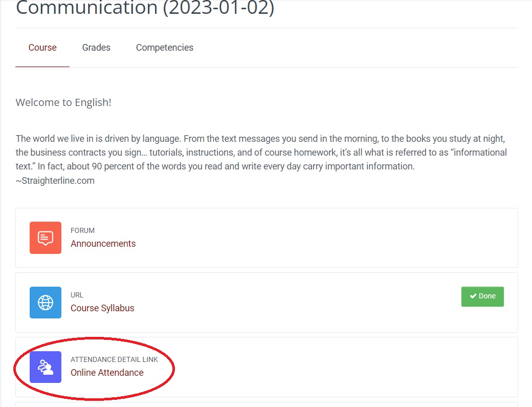
Task: Click the purple Online Attendance icon
Action: [46, 367]
